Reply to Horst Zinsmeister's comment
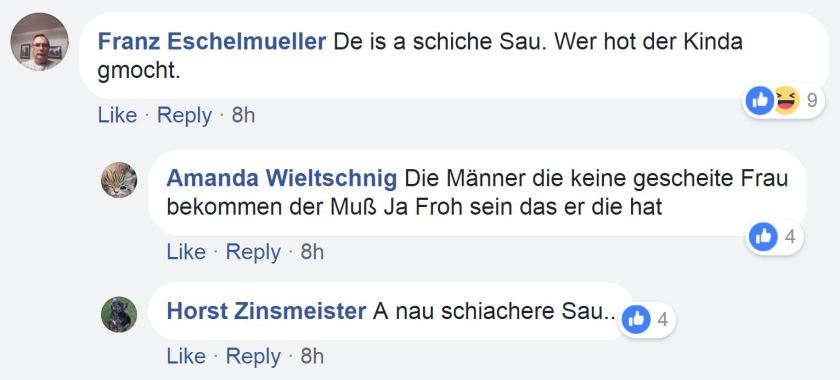The width and height of the screenshot is (840, 380). coord(253,356)
